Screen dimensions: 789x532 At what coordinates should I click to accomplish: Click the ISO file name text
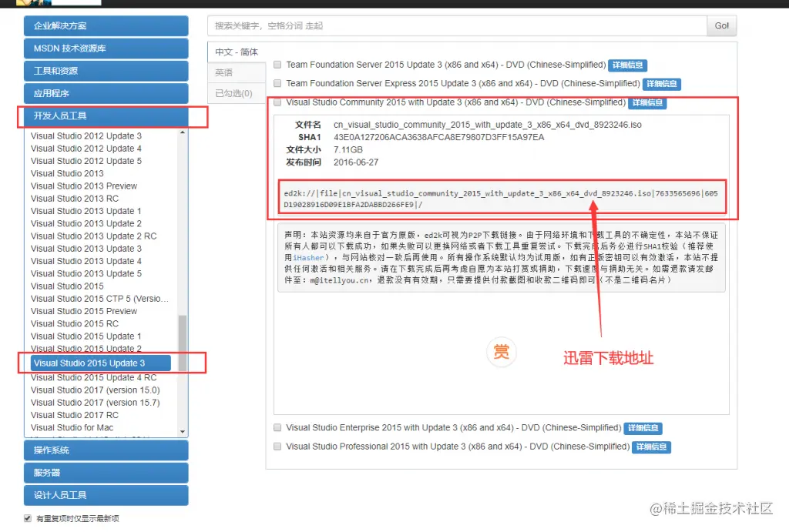tap(488, 125)
